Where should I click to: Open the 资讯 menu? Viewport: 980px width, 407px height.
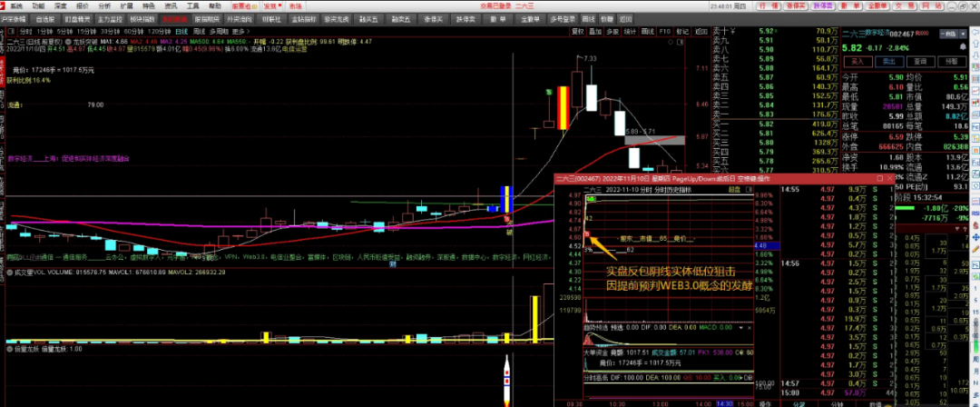[x=171, y=5]
